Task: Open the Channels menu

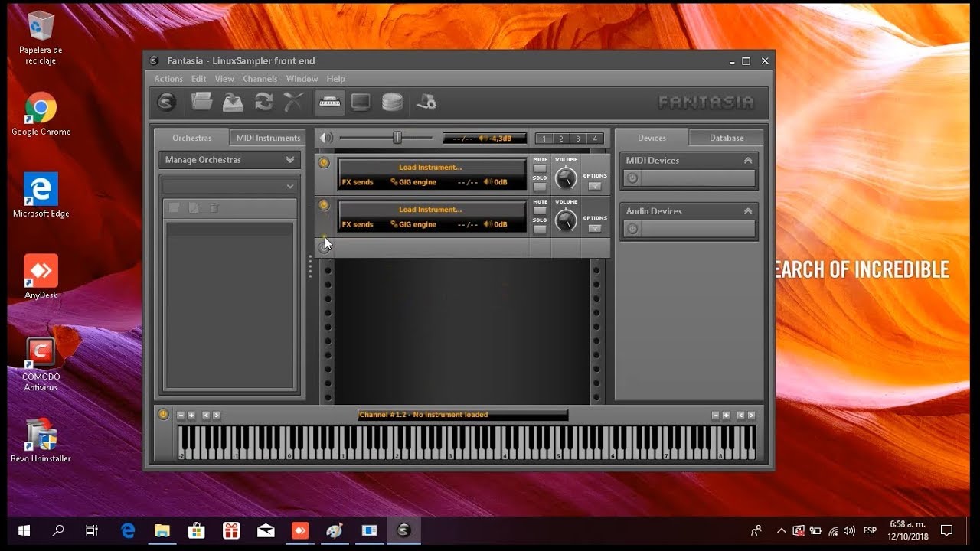Action: pyautogui.click(x=260, y=79)
